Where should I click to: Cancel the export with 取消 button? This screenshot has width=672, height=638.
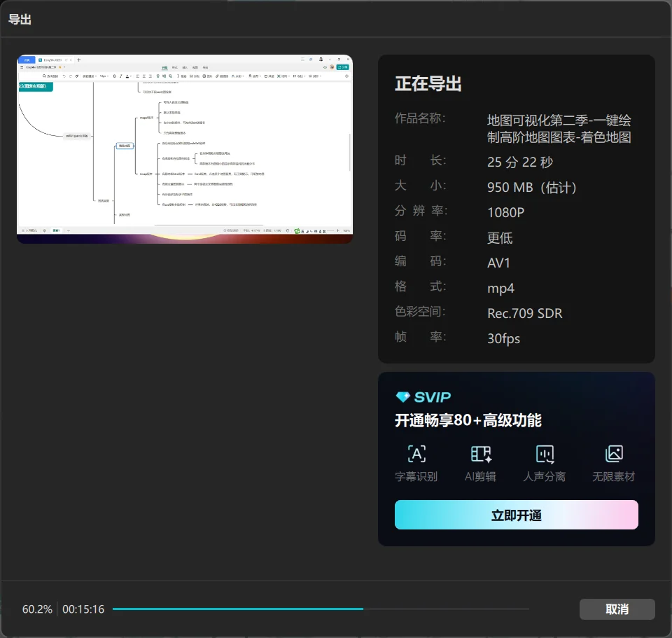point(617,609)
